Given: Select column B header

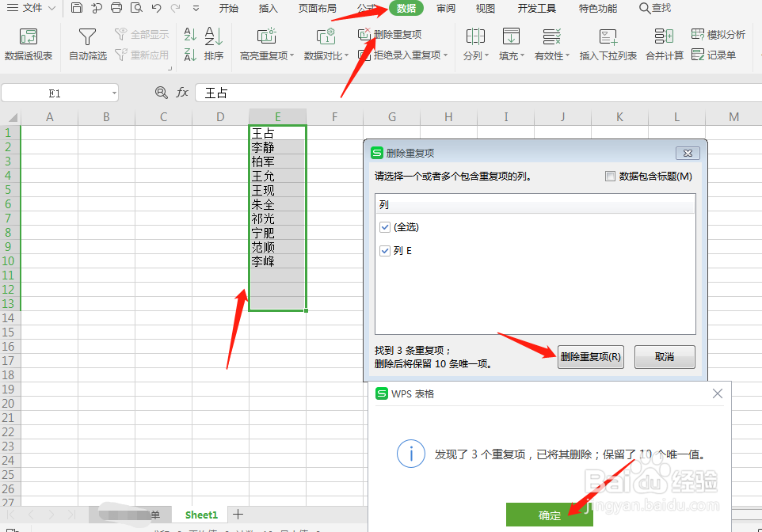Looking at the screenshot, I should tap(106, 116).
